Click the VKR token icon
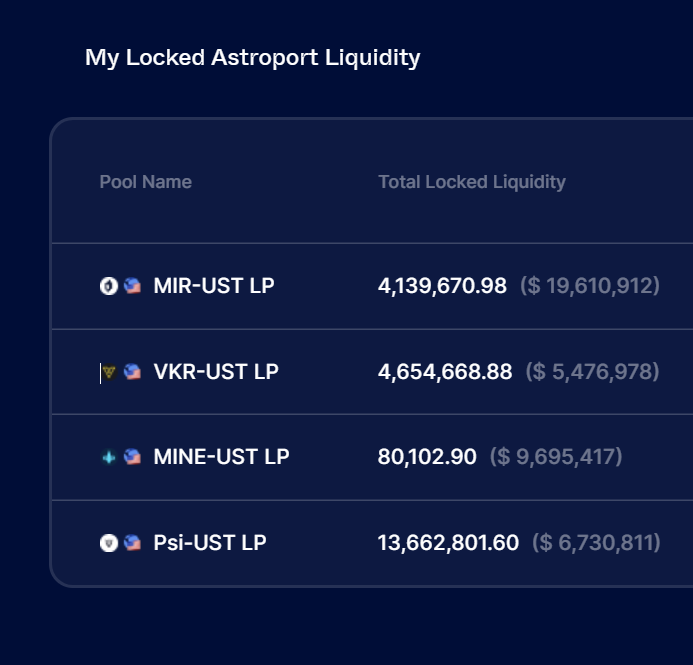 coord(109,372)
